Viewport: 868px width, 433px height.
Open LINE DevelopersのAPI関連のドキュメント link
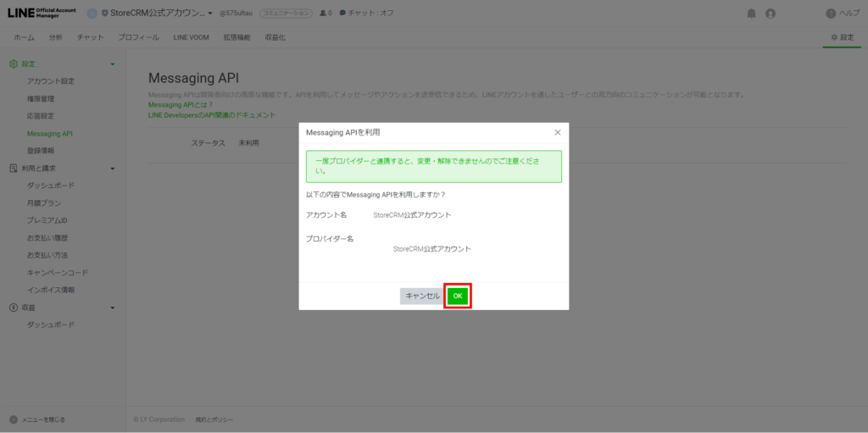click(x=212, y=115)
